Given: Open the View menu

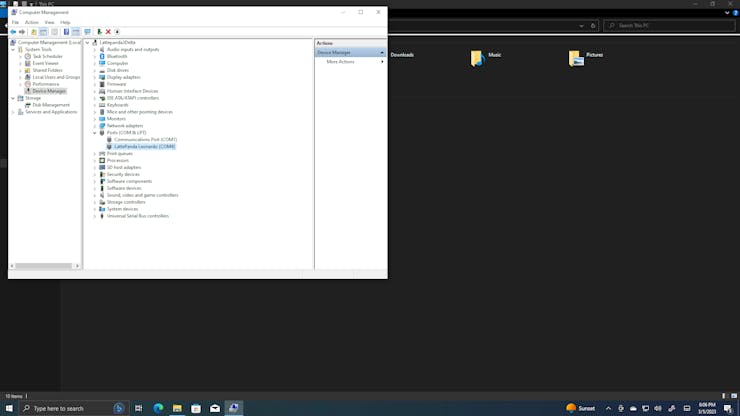Looking at the screenshot, I should 48,22.
